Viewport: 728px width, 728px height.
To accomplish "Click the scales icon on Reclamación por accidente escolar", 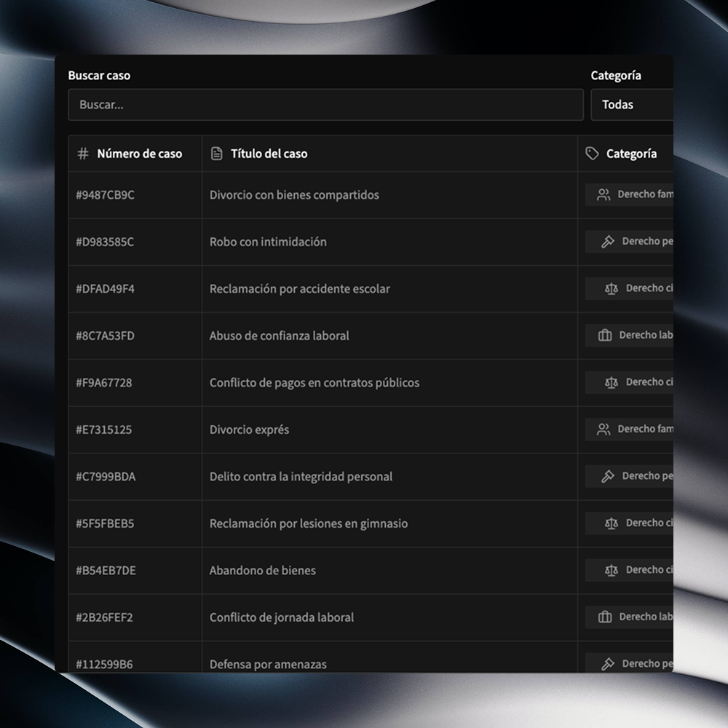I will point(612,288).
